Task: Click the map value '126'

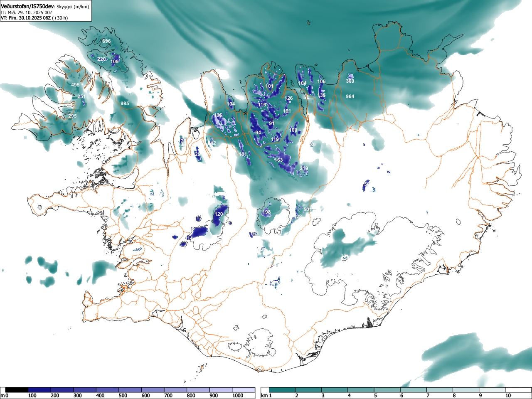Action: (288, 99)
